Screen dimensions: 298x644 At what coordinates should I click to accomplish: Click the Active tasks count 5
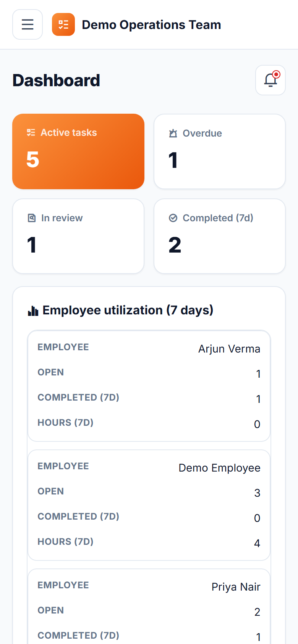point(33,159)
